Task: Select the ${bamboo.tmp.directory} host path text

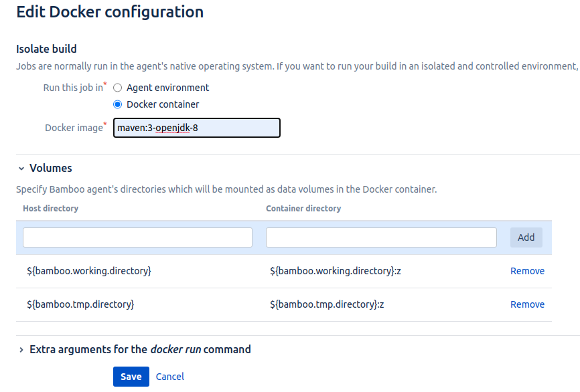Action: click(x=80, y=304)
